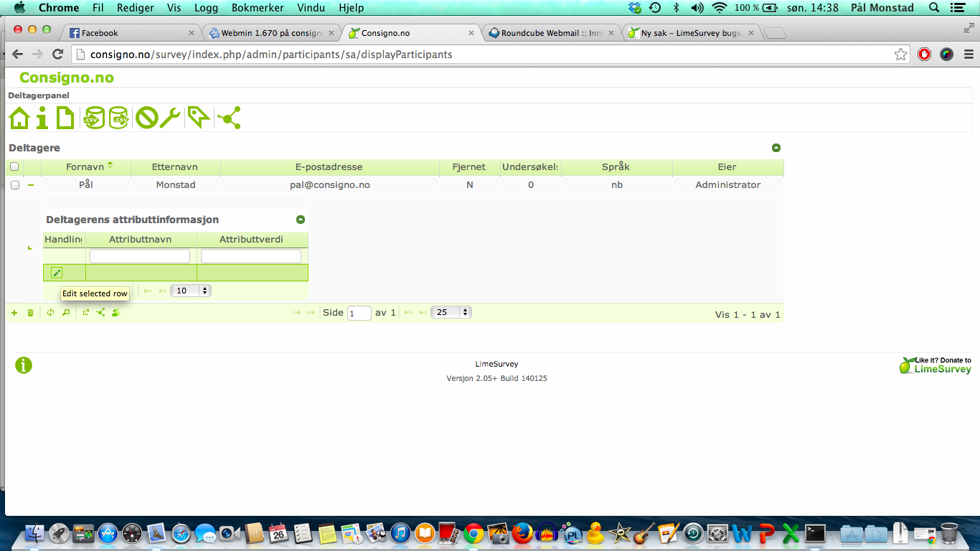Click the Consigno.no site title link
This screenshot has height=551, width=980.
67,77
